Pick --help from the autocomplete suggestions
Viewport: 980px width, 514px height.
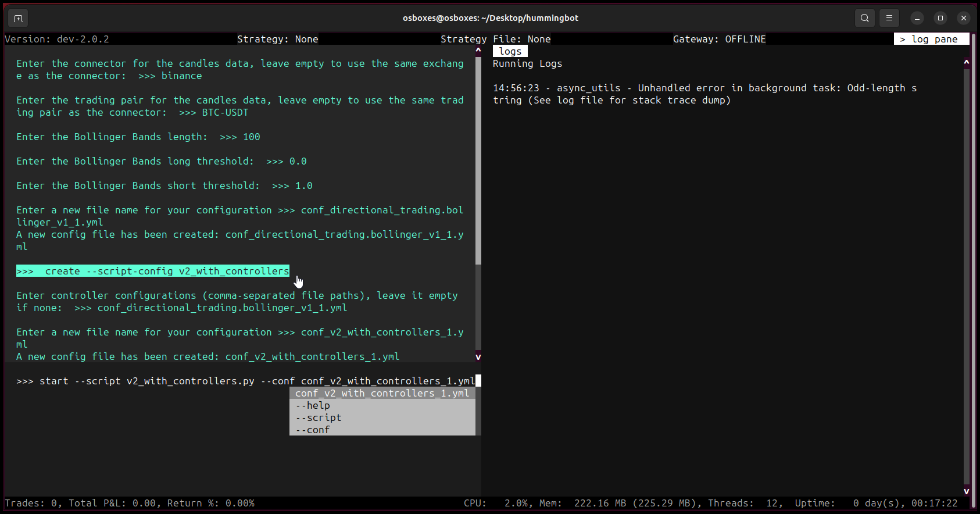tap(313, 405)
